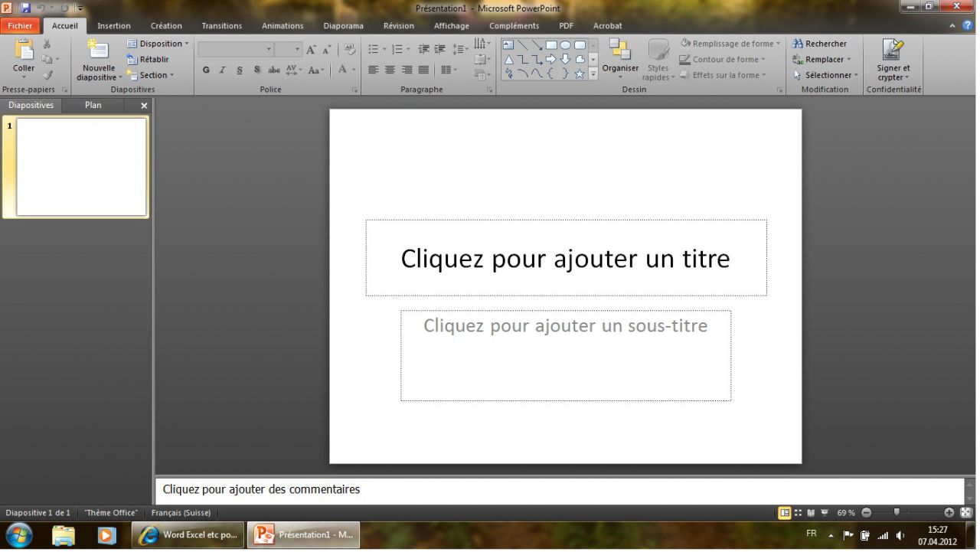The image size is (980, 552).
Task: Toggle center text alignment
Action: point(390,70)
